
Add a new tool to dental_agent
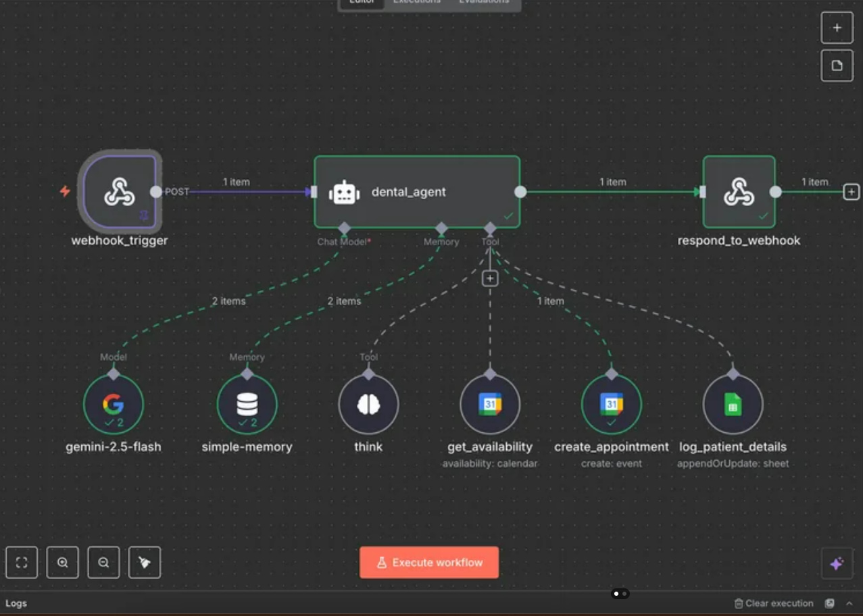(490, 278)
